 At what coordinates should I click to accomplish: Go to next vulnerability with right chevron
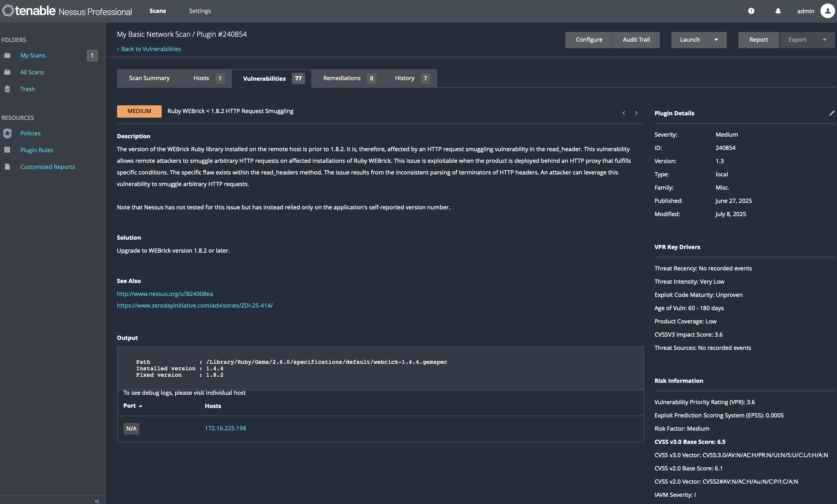[636, 113]
